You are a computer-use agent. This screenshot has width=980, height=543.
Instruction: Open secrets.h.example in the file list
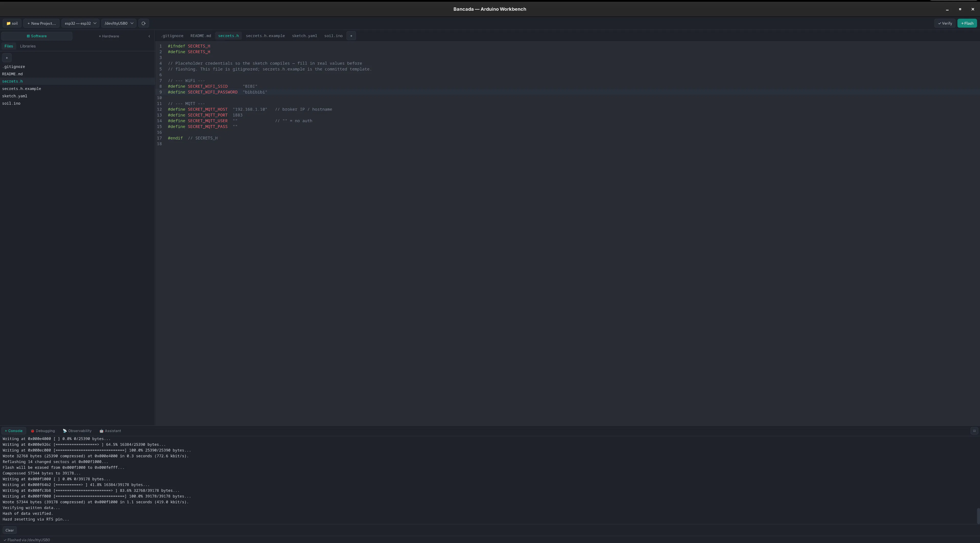click(x=77, y=89)
